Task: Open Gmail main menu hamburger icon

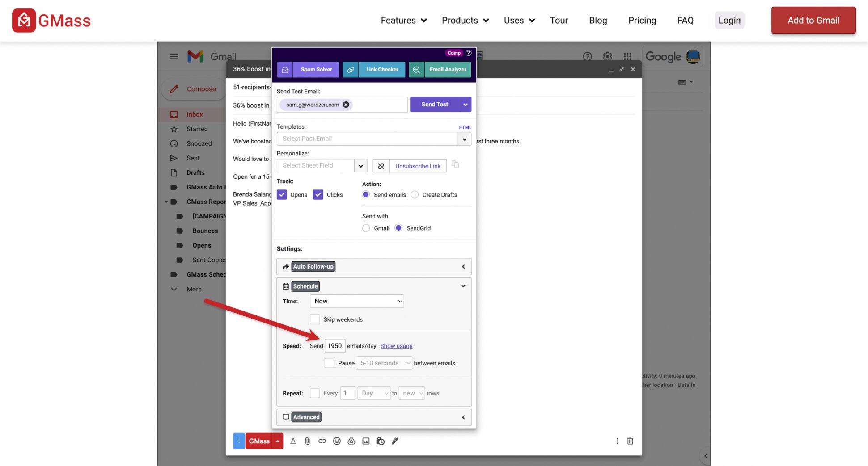Action: point(174,56)
